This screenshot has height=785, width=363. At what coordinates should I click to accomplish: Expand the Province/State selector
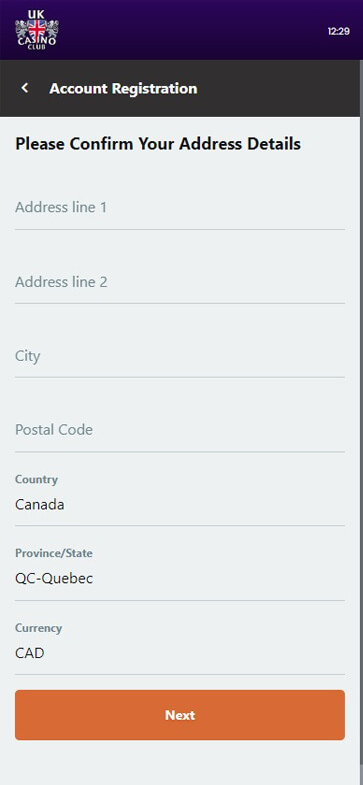point(180,567)
